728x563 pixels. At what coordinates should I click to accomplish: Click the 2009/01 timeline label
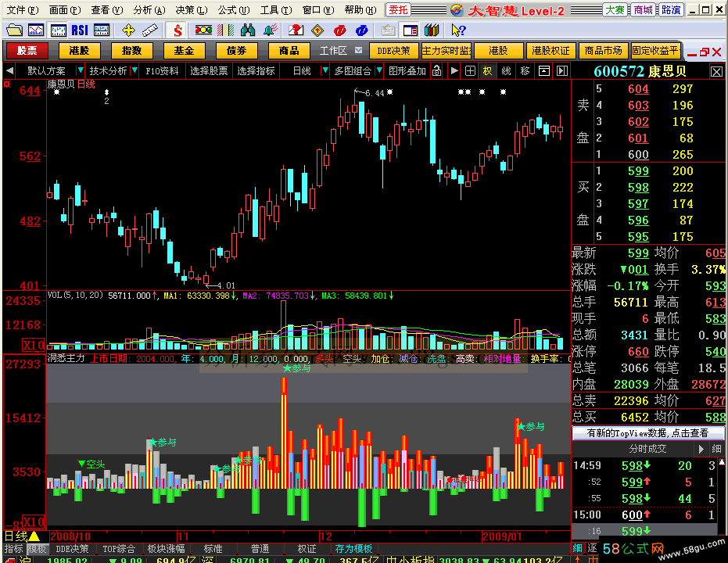pyautogui.click(x=502, y=537)
